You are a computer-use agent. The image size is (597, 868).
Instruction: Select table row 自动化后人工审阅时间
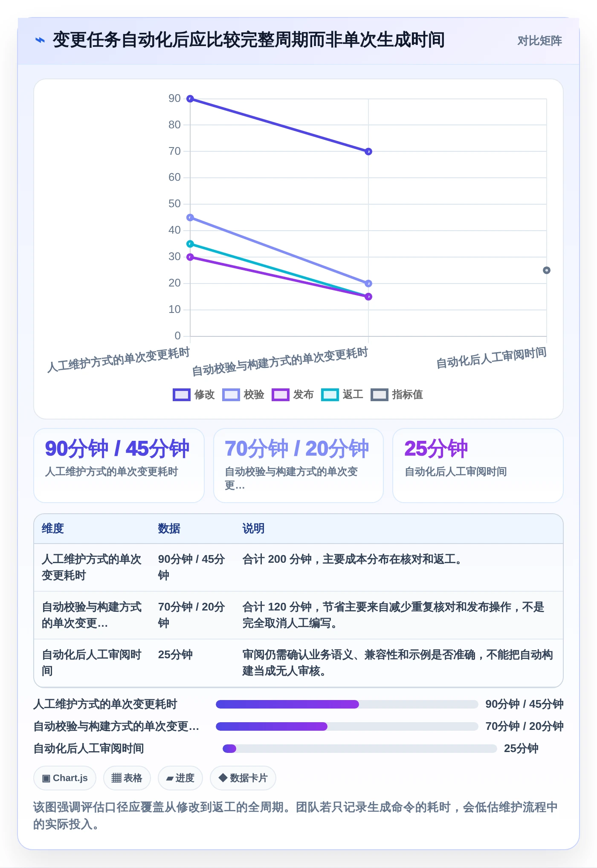pos(298,663)
